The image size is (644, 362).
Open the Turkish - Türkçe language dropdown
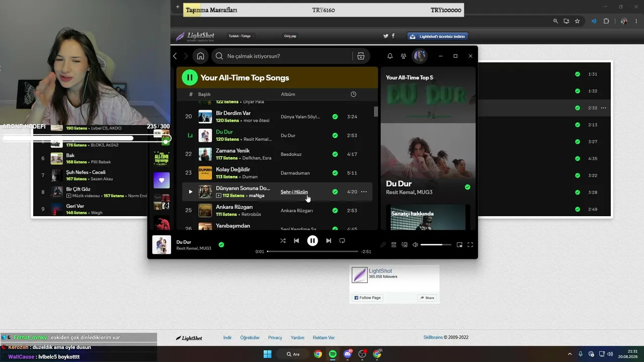(x=241, y=36)
